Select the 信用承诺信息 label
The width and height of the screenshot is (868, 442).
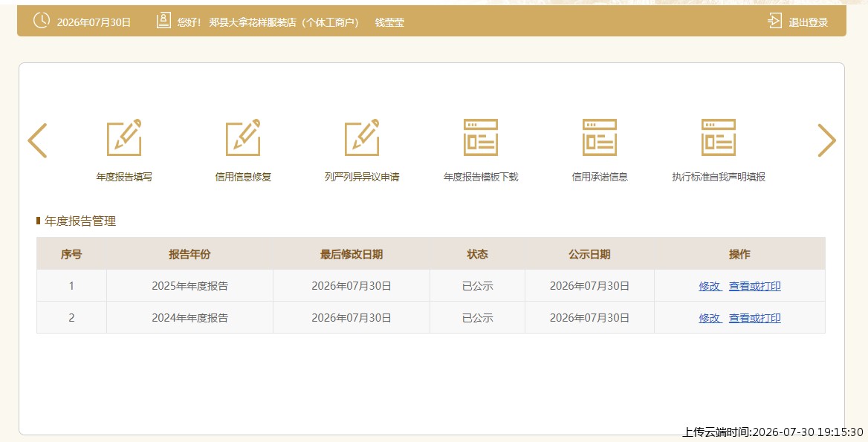tap(600, 177)
